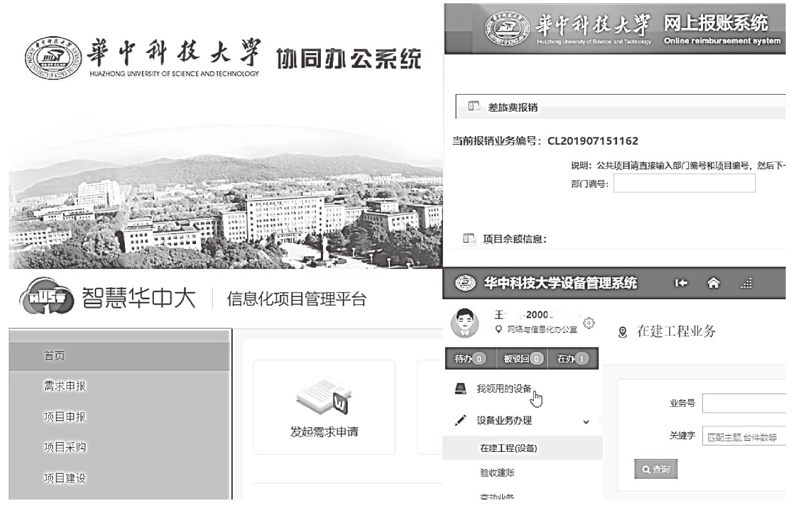
Task: Open the 在办 tab
Action: [x=573, y=358]
